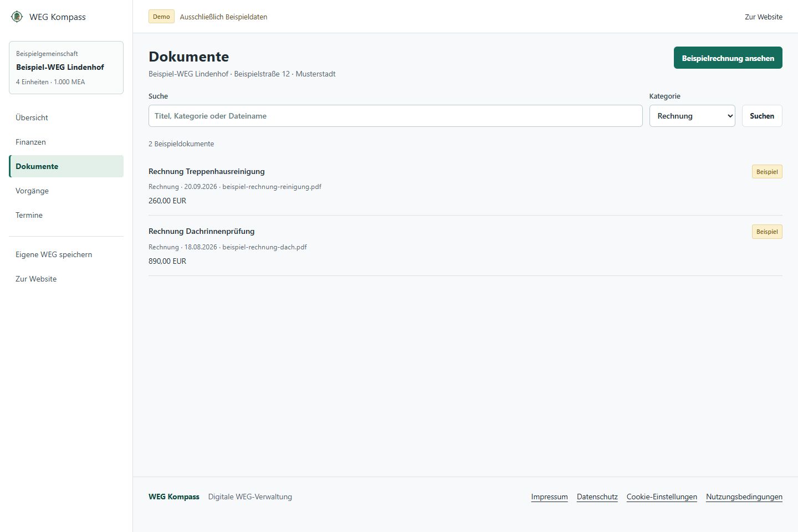Click 260,00 EUR amount text

pos(167,201)
